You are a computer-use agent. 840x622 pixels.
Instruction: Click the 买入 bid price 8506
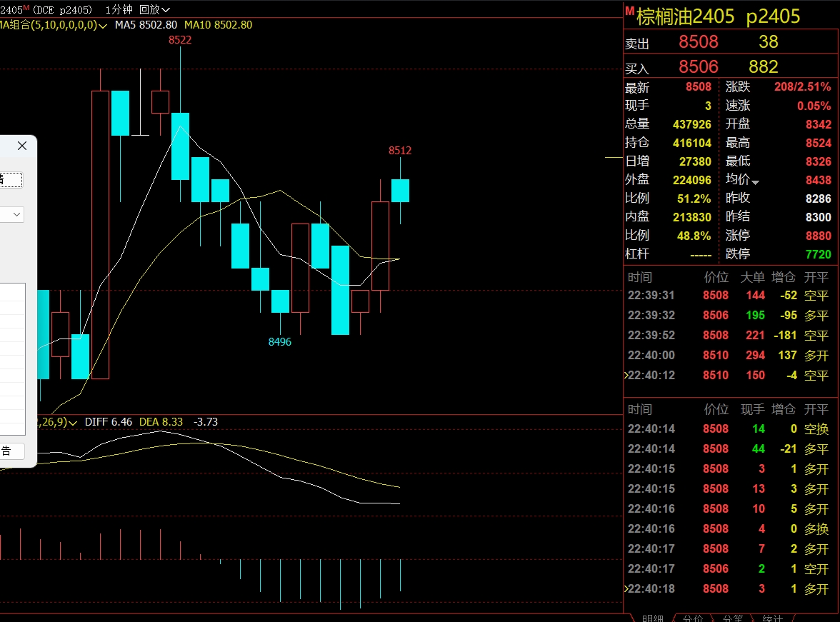[x=698, y=67]
